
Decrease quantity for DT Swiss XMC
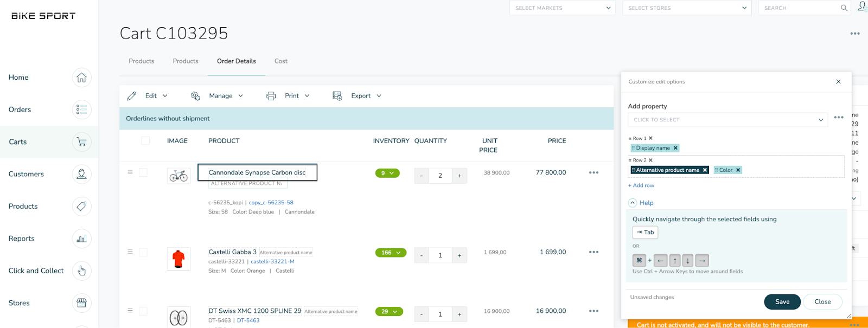pyautogui.click(x=422, y=314)
